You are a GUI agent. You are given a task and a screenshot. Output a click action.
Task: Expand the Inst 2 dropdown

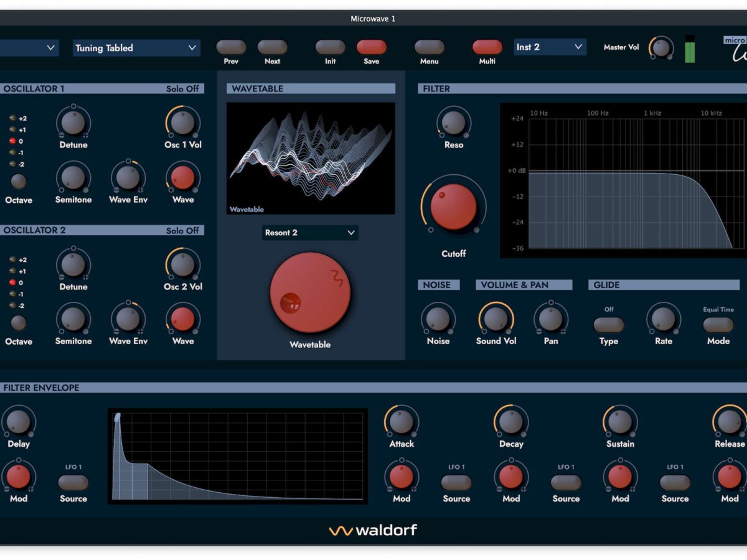[x=550, y=47]
